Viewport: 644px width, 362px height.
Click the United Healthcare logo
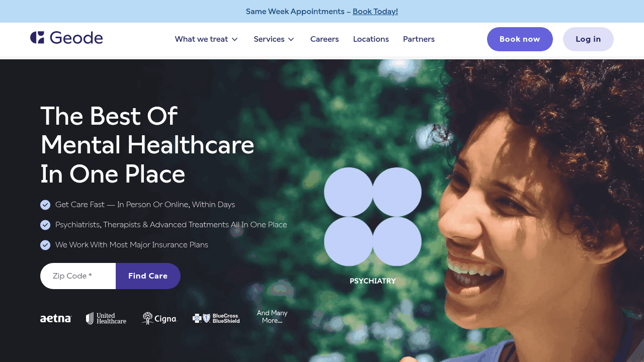pyautogui.click(x=106, y=318)
